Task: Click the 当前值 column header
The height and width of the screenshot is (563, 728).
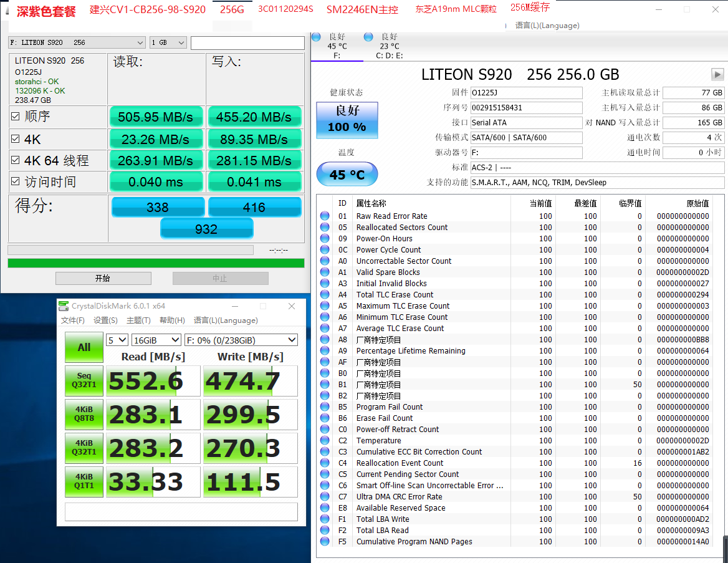Action: (x=540, y=203)
